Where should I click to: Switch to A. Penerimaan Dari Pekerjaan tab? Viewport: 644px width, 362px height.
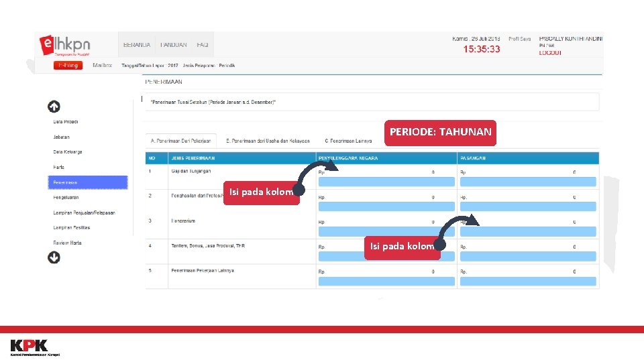pos(180,141)
